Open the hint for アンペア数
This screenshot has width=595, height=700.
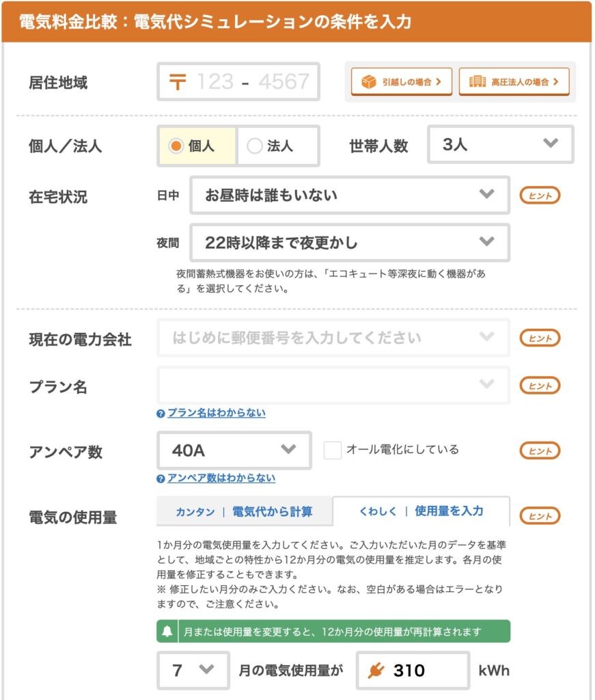coord(540,451)
